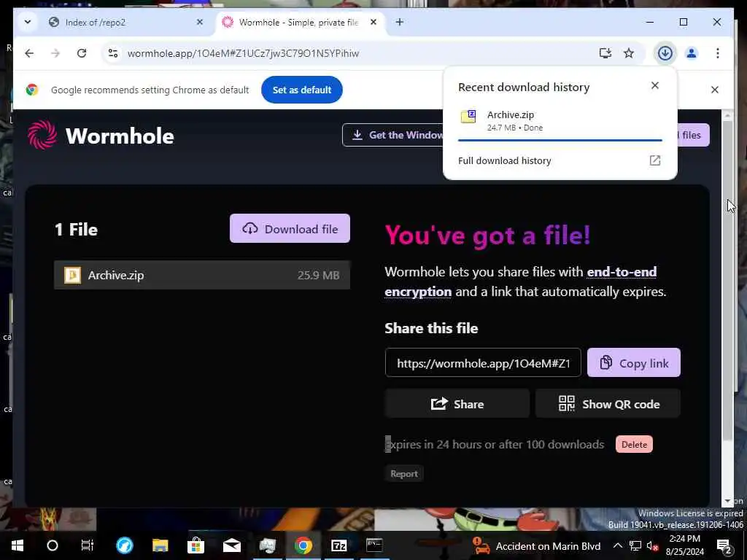The image size is (747, 560).
Task: Open Cortana search circle
Action: coord(53,545)
